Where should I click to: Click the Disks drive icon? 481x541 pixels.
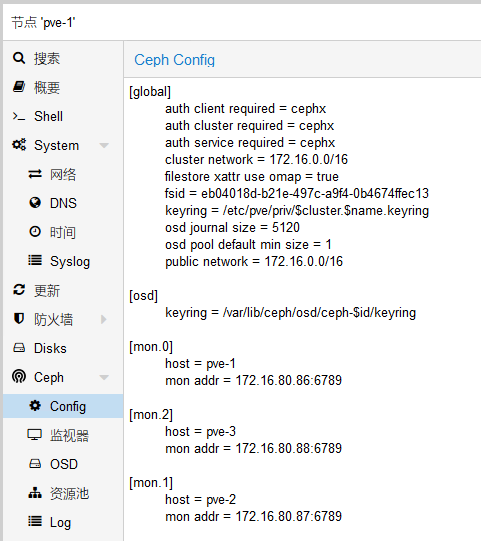tap(19, 348)
